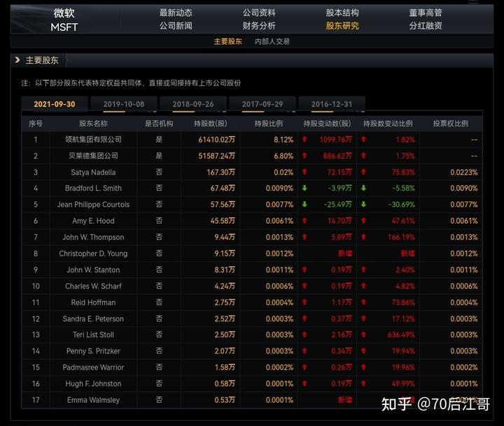
Task: Select shareholder Christopher D. Young
Action: coord(93,253)
